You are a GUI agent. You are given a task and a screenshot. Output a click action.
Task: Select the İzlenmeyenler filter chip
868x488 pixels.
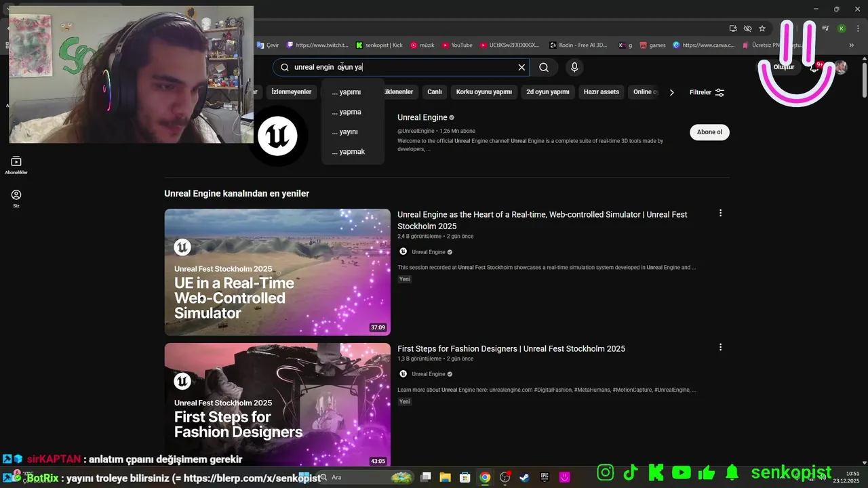point(291,92)
